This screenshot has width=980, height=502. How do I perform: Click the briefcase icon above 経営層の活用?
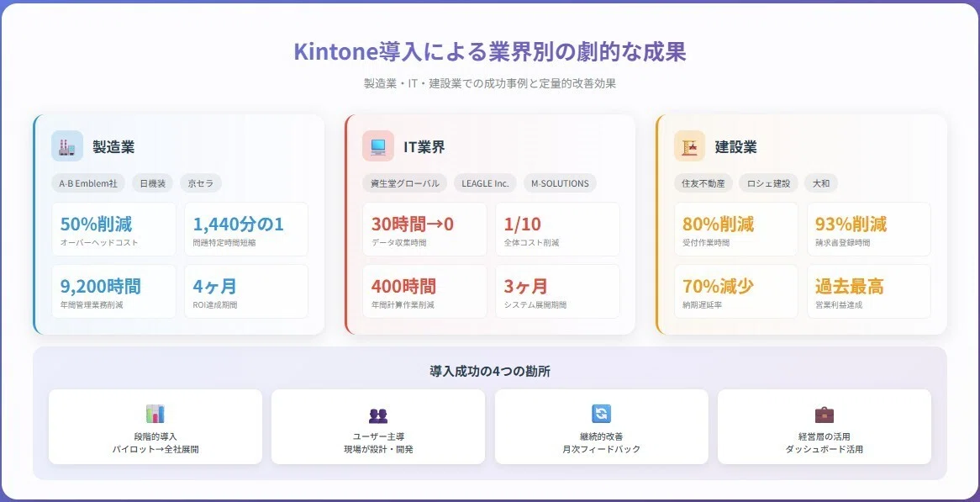coord(825,415)
